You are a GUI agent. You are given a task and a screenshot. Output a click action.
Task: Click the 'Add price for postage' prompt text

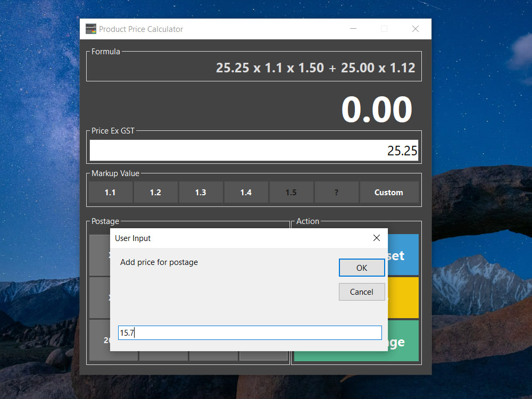(x=159, y=262)
